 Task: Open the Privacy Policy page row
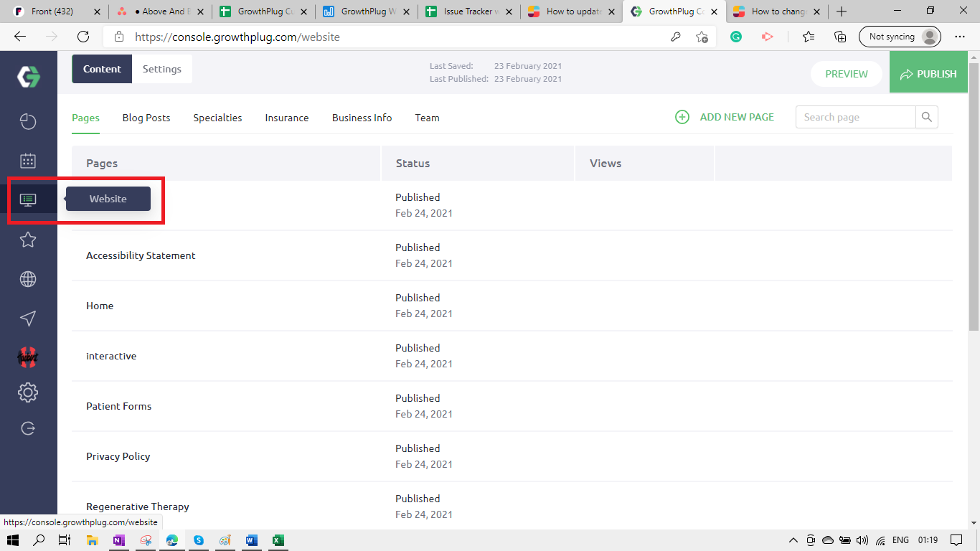pos(512,456)
